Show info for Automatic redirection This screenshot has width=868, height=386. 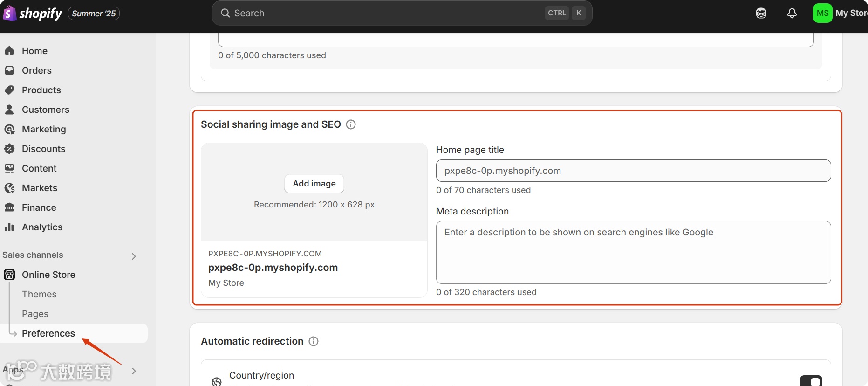tap(314, 341)
